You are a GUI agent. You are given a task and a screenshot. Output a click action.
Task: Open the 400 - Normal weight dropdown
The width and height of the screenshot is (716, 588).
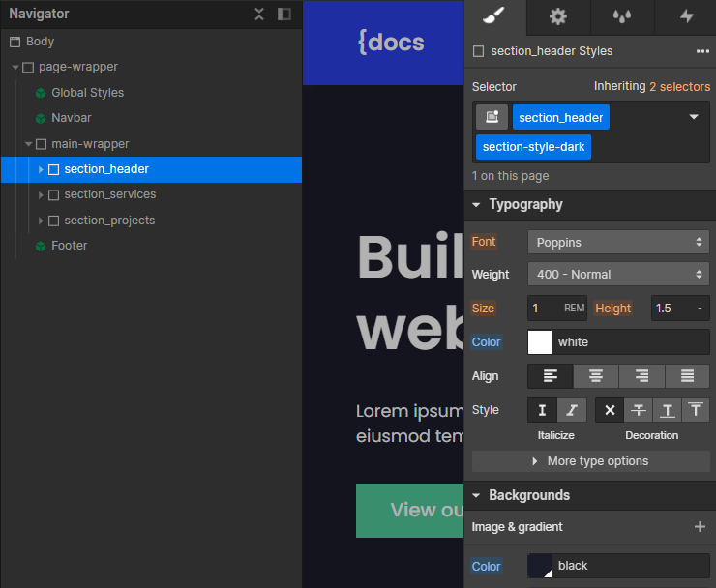pyautogui.click(x=618, y=274)
